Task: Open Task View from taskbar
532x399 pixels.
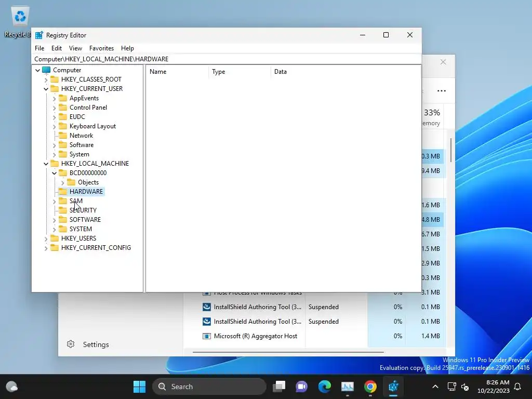Action: pyautogui.click(x=279, y=387)
